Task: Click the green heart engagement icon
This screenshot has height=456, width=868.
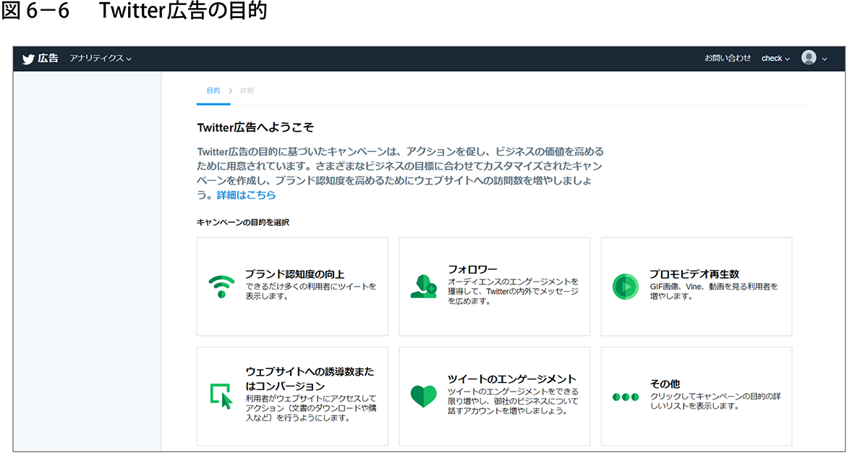Action: (423, 396)
